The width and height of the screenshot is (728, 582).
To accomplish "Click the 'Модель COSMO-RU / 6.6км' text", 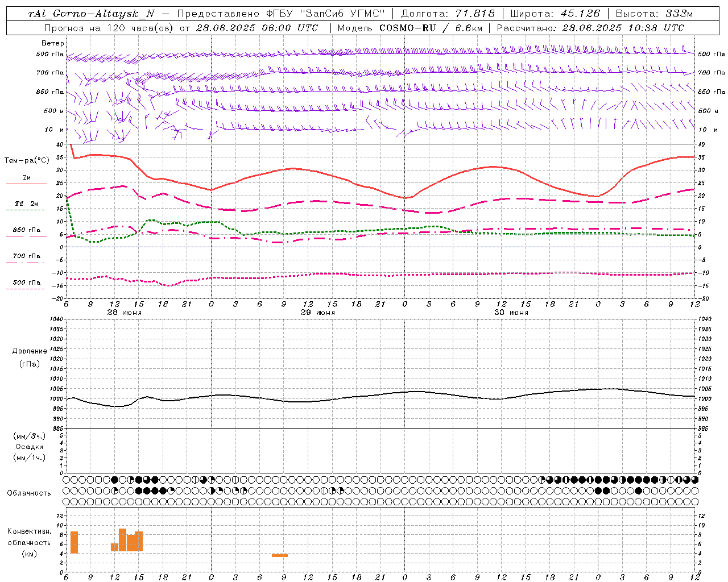I will point(410,28).
